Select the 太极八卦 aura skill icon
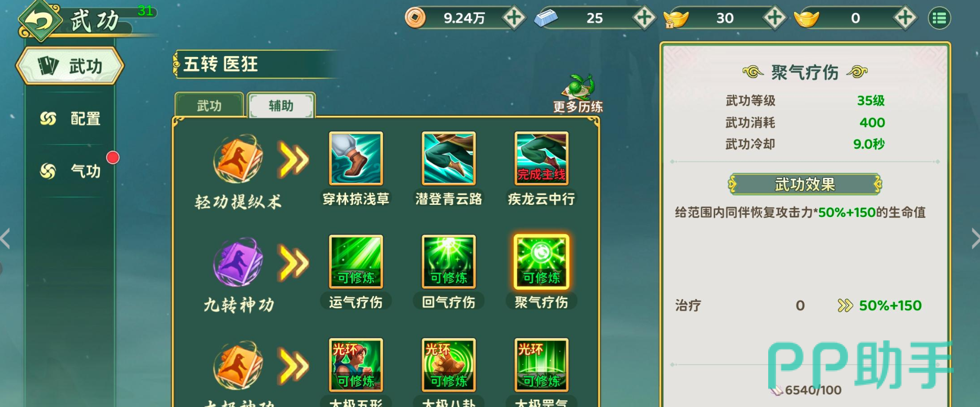 (448, 365)
